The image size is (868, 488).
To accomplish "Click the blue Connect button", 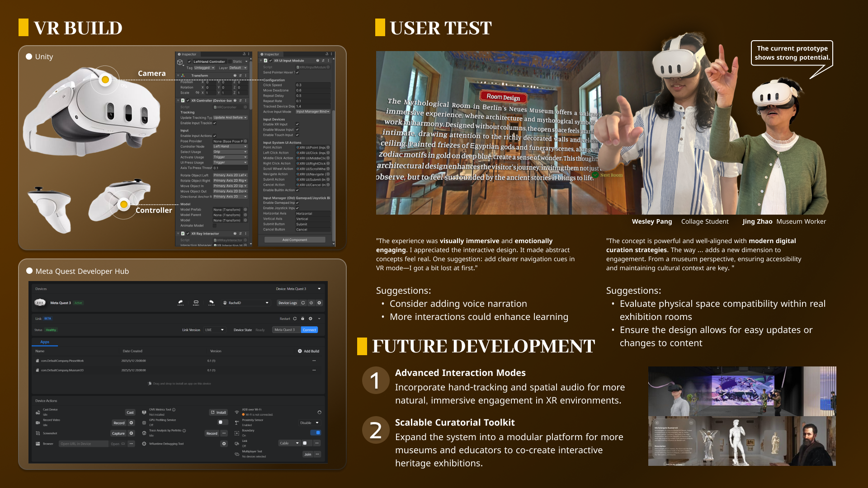I will pyautogui.click(x=309, y=330).
